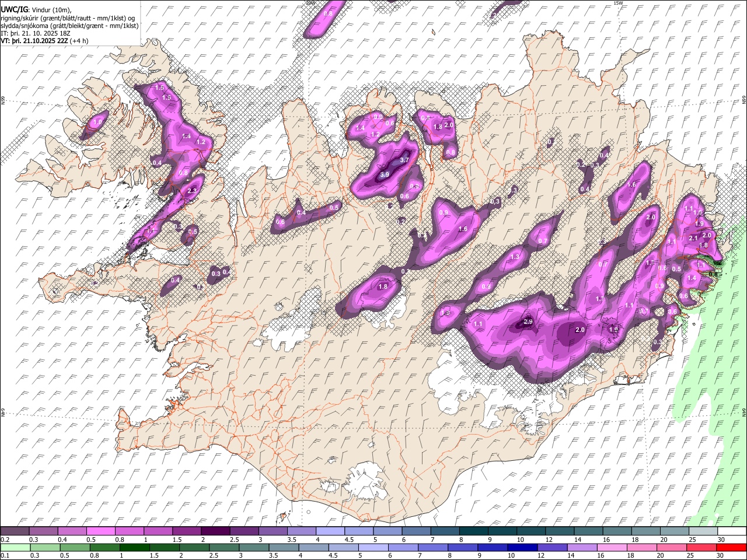Click the 'slydda/snjókoma' legend description line
This screenshot has height=560, width=747.
[x=69, y=26]
